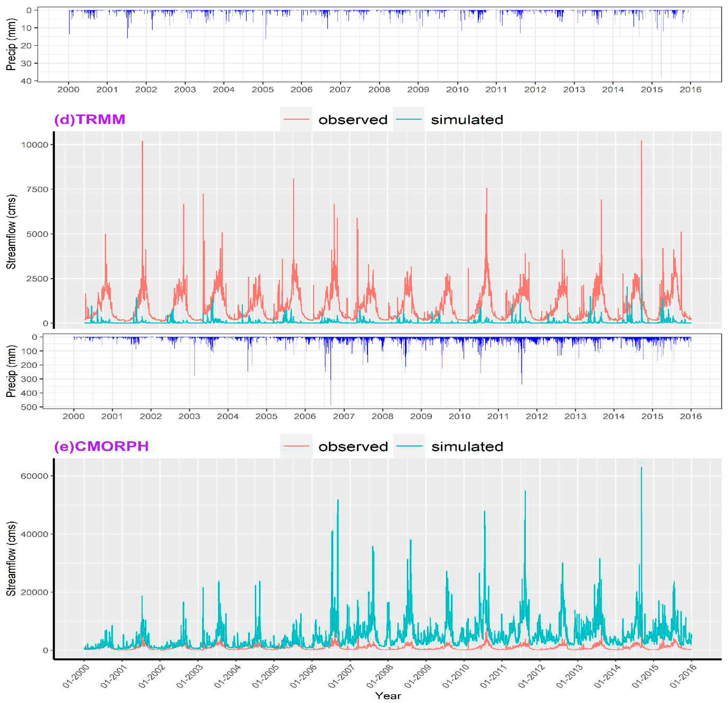Click the (d)TRMM panel title
This screenshot has height=703, width=728.
coord(89,120)
